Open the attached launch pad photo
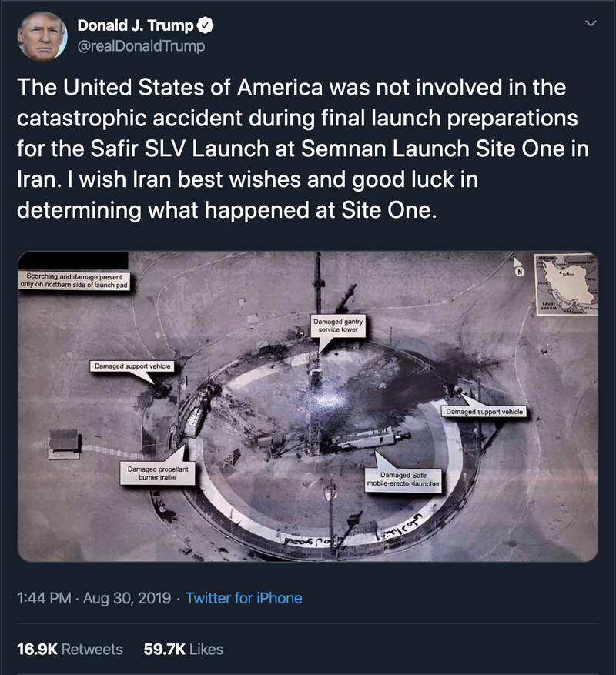Screen dimensions: 616x675 [x=308, y=406]
